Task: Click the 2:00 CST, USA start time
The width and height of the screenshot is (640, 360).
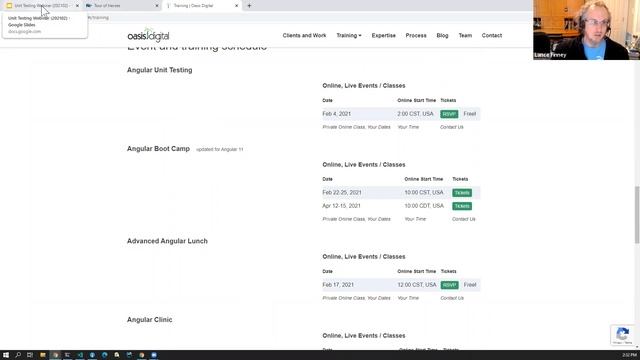Action: pos(415,114)
